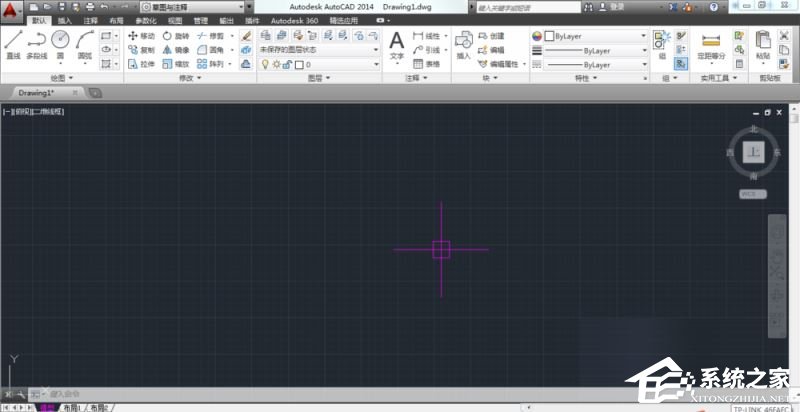800x412 pixels.
Task: Activate the Array (阵列) command
Action: pos(210,64)
